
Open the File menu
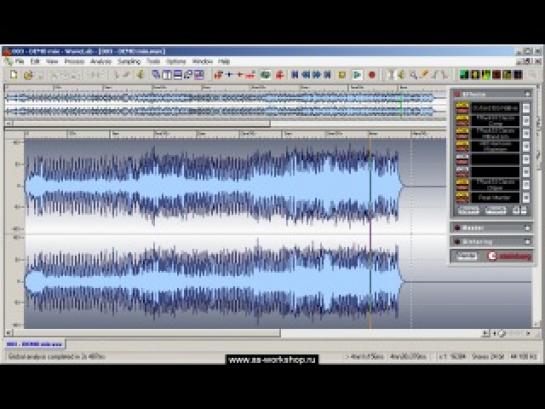coord(19,62)
